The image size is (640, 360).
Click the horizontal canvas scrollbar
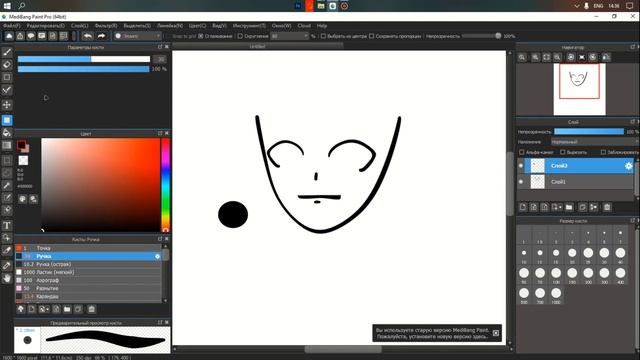(343, 349)
